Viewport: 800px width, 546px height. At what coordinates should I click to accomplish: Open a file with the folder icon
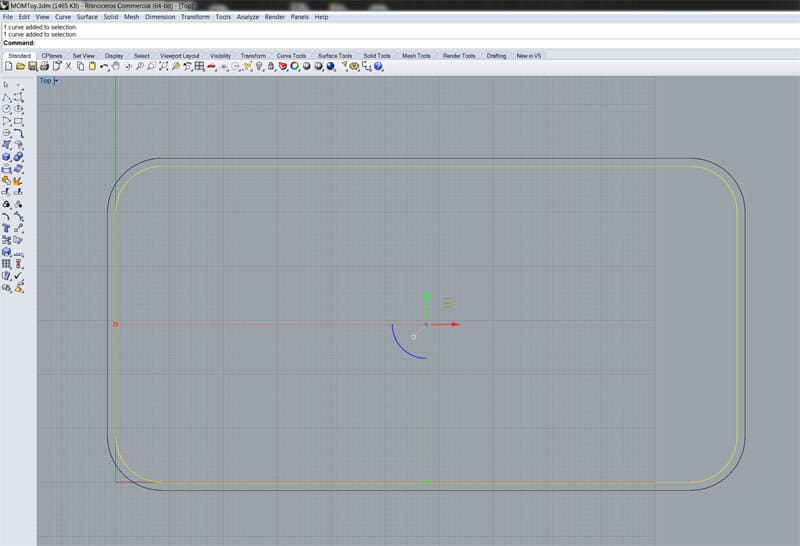click(x=20, y=66)
